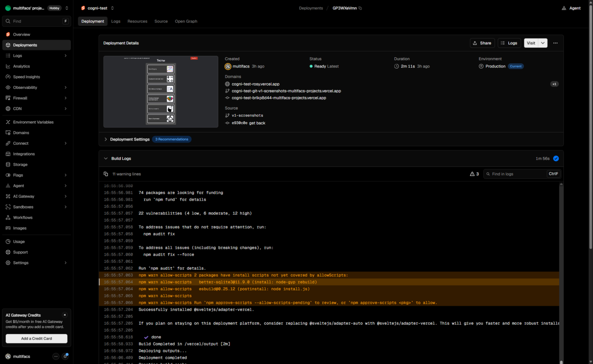Collapse the Build Logs section

tap(106, 158)
